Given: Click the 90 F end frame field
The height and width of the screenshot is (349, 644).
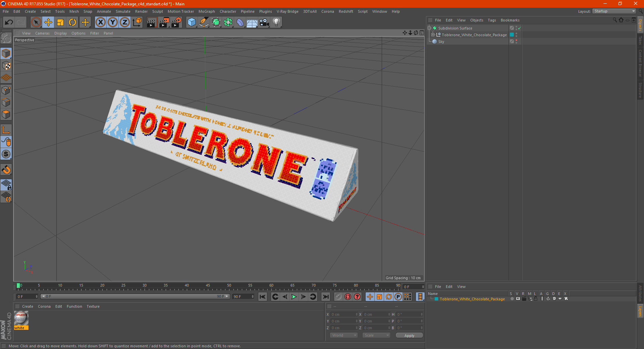Looking at the screenshot, I should tap(243, 297).
